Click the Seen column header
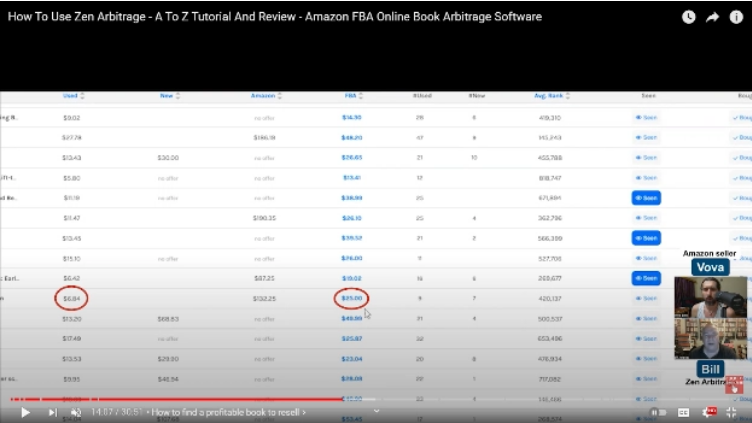This screenshot has width=752, height=423. pos(648,96)
